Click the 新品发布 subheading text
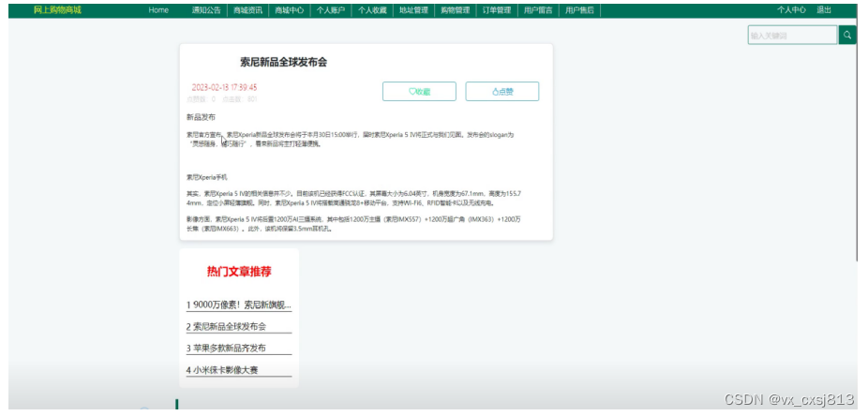 [201, 117]
